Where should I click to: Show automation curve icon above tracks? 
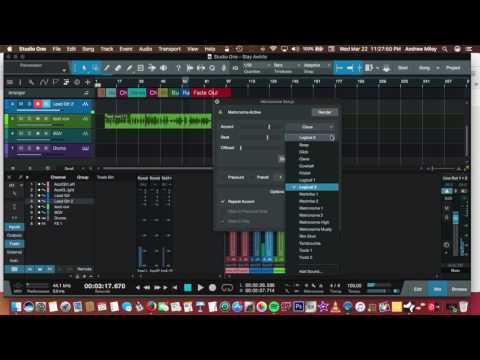[x=44, y=82]
